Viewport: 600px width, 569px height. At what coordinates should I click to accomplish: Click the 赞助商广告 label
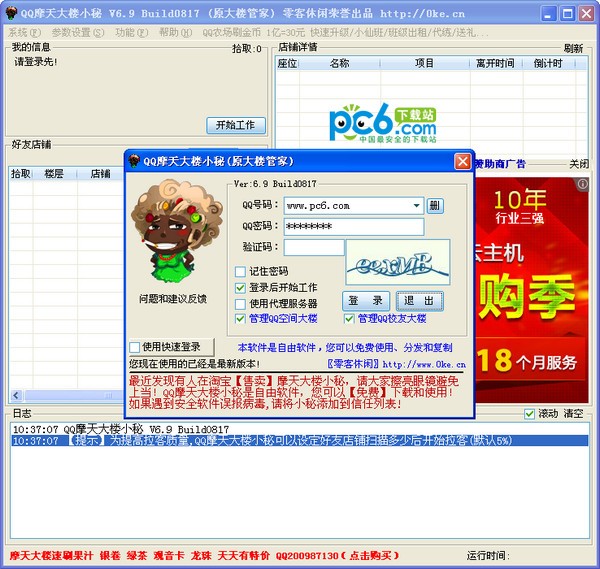(x=500, y=164)
